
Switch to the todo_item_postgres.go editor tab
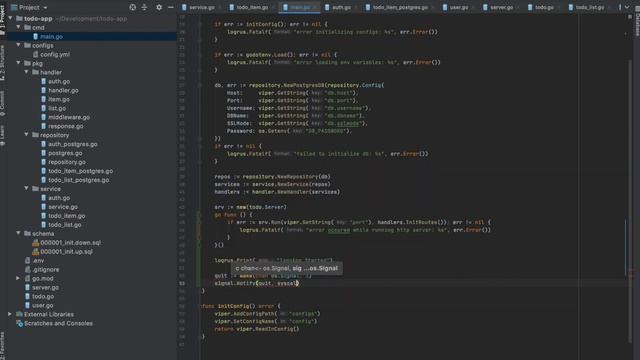[400, 7]
